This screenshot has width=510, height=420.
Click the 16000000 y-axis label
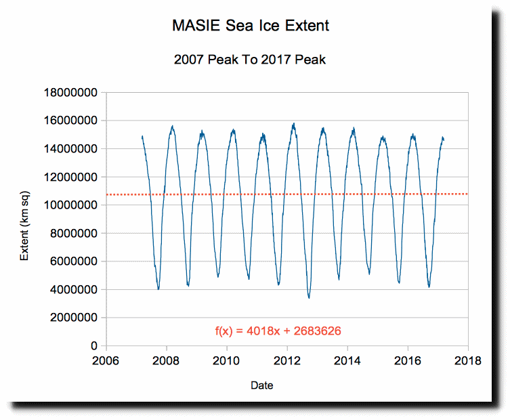pyautogui.click(x=70, y=121)
